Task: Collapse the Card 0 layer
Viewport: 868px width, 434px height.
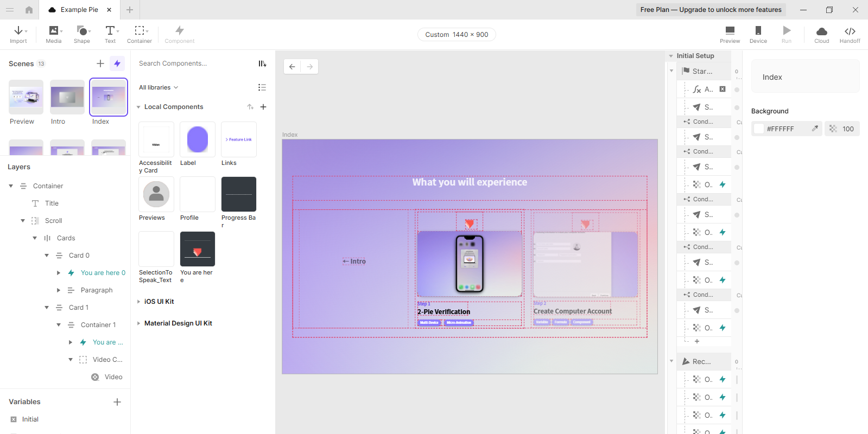Action: [47, 256]
